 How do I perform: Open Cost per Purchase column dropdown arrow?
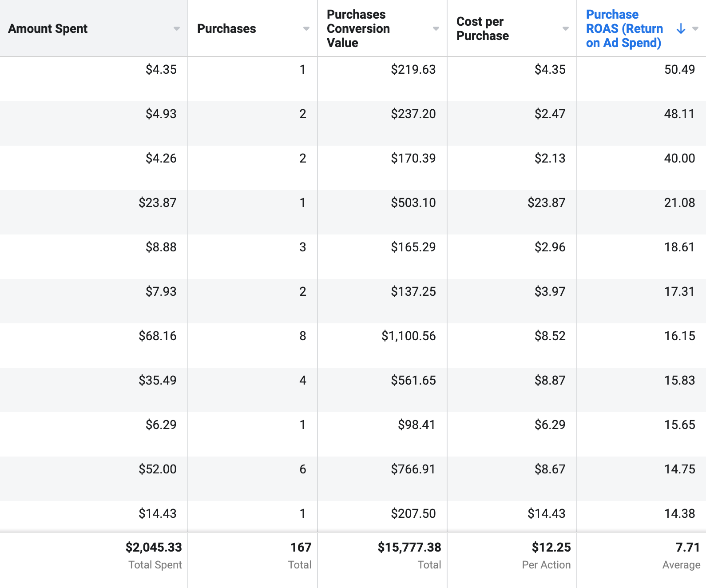565,29
